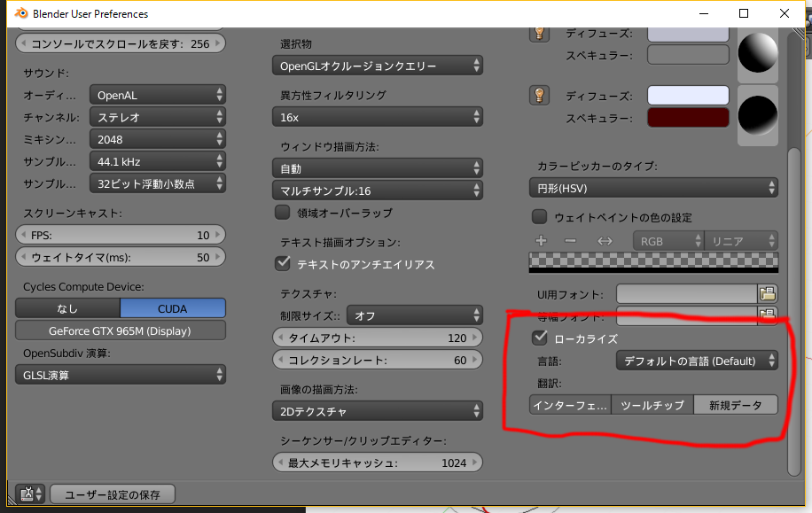
Task: Click the 最大メモリキャッシュ 1024 field
Action: [378, 462]
